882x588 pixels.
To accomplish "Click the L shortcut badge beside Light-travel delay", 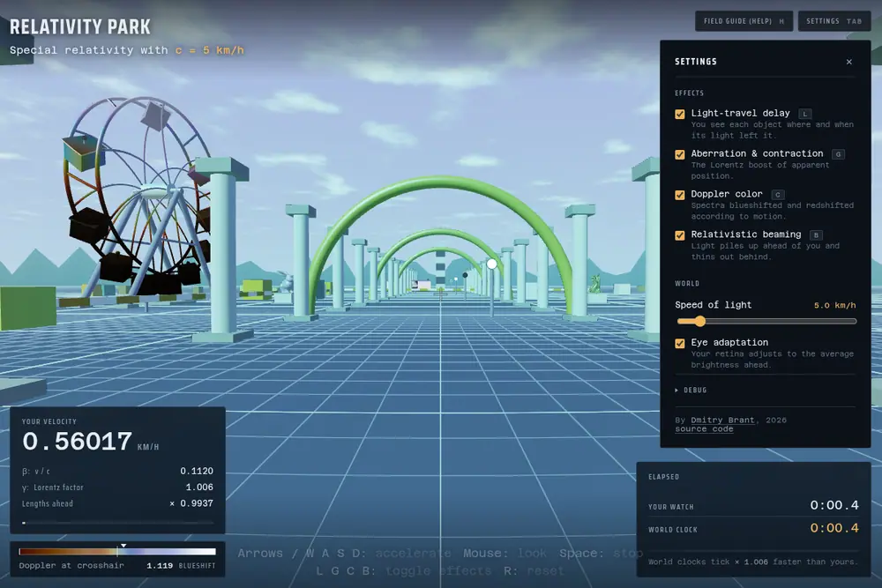I will click(x=805, y=114).
